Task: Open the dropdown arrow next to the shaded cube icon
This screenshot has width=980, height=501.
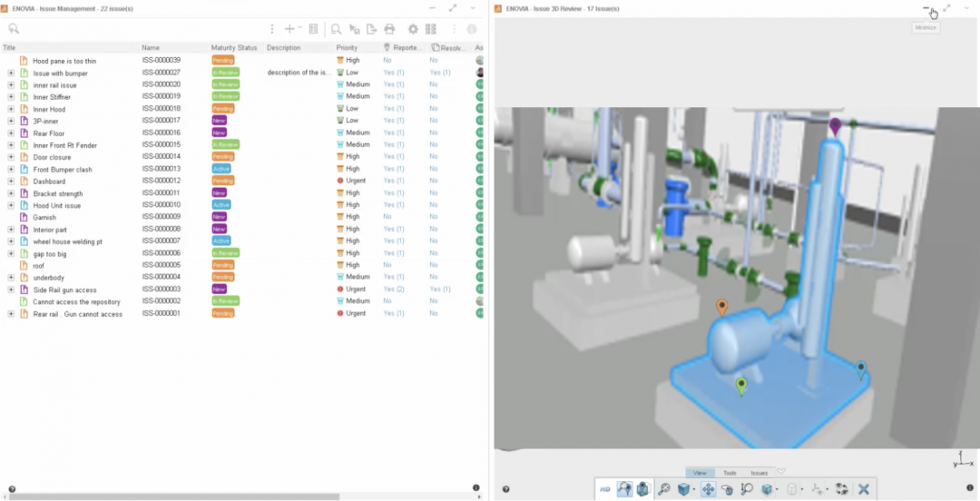Action: (x=777, y=490)
